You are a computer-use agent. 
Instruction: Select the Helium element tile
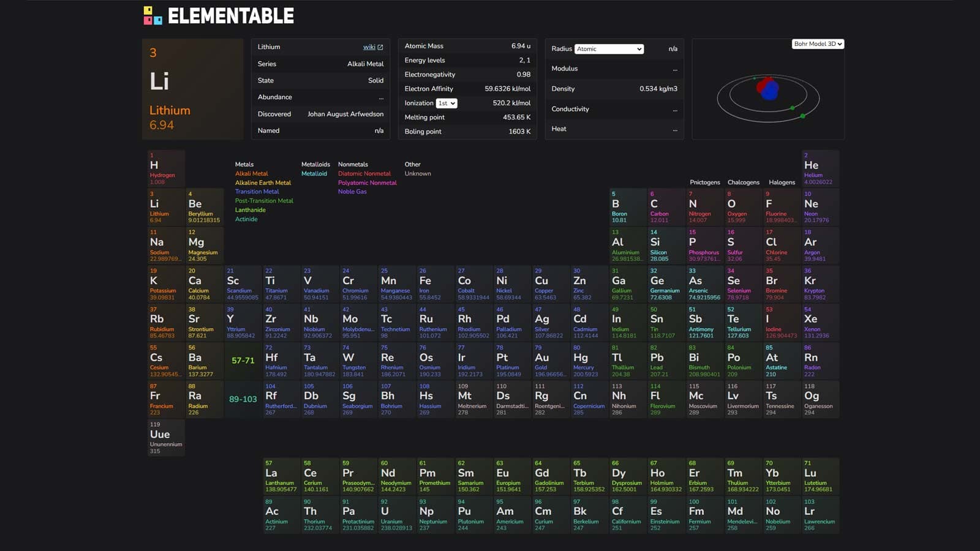point(820,168)
